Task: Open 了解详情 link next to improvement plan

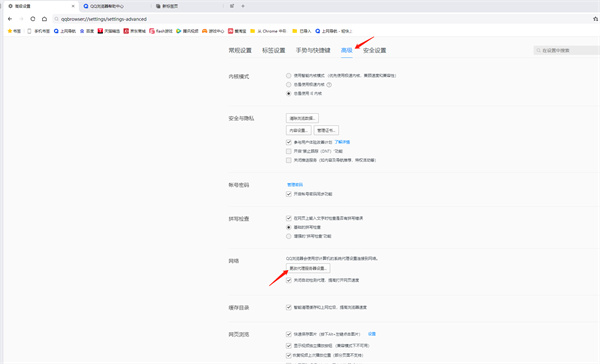Action: (x=342, y=142)
